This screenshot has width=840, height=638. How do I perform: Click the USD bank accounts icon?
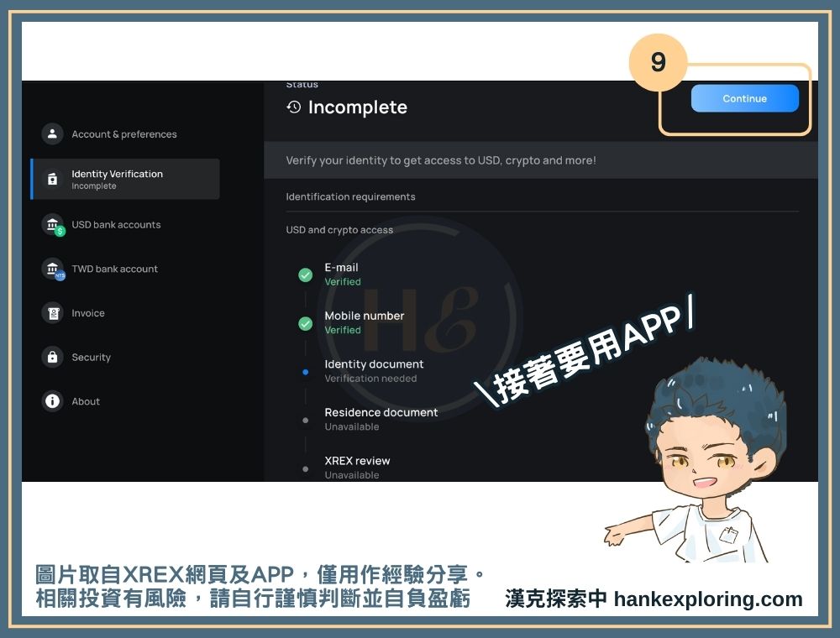pos(53,225)
